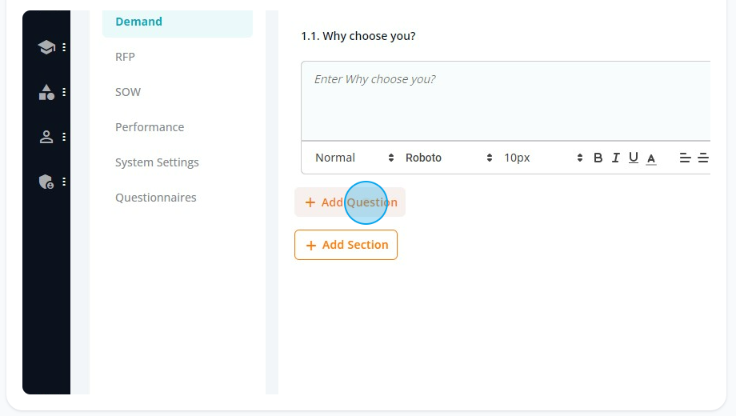Open the Normal paragraph style dropdown
Screen dimensions: 736x416
point(354,158)
